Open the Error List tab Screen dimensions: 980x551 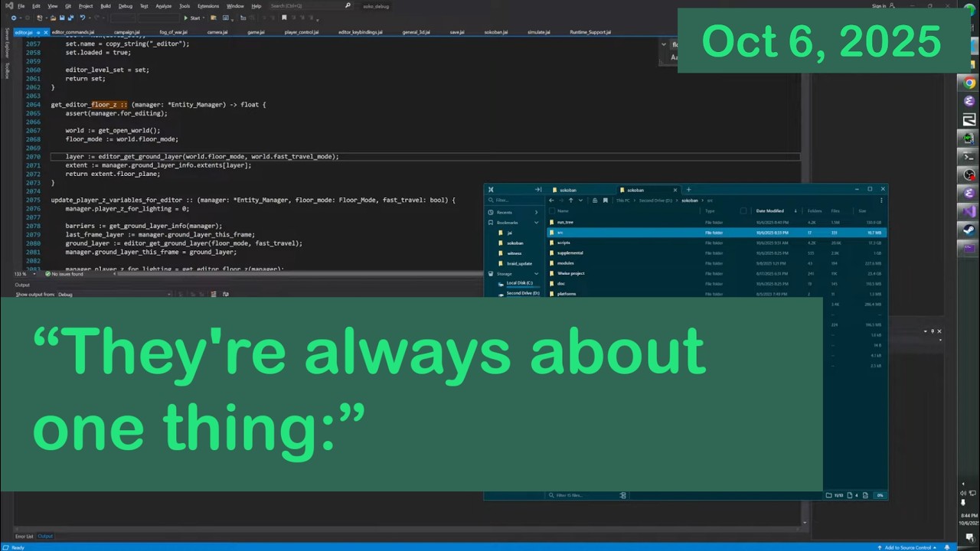point(24,536)
